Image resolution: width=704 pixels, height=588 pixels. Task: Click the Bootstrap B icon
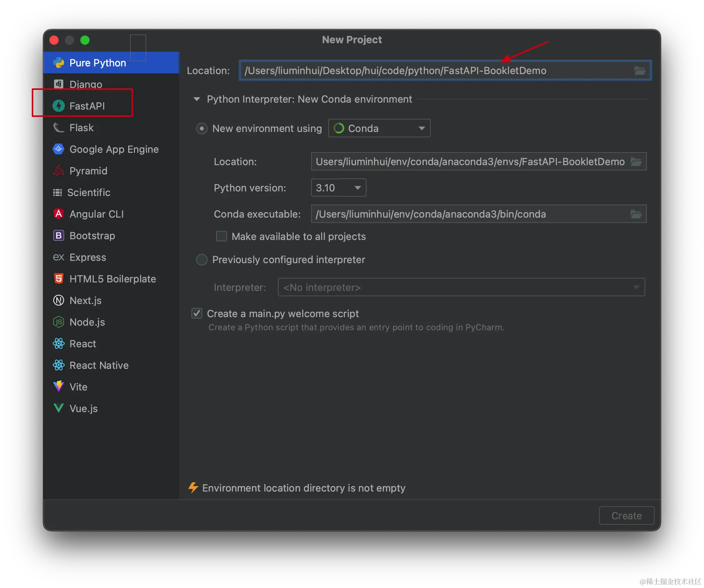coord(59,235)
